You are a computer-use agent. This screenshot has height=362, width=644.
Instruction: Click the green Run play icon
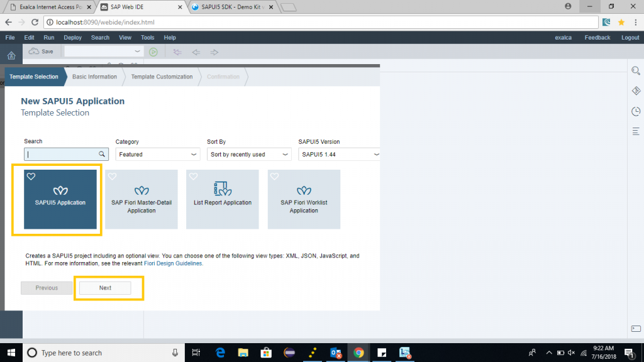(153, 52)
